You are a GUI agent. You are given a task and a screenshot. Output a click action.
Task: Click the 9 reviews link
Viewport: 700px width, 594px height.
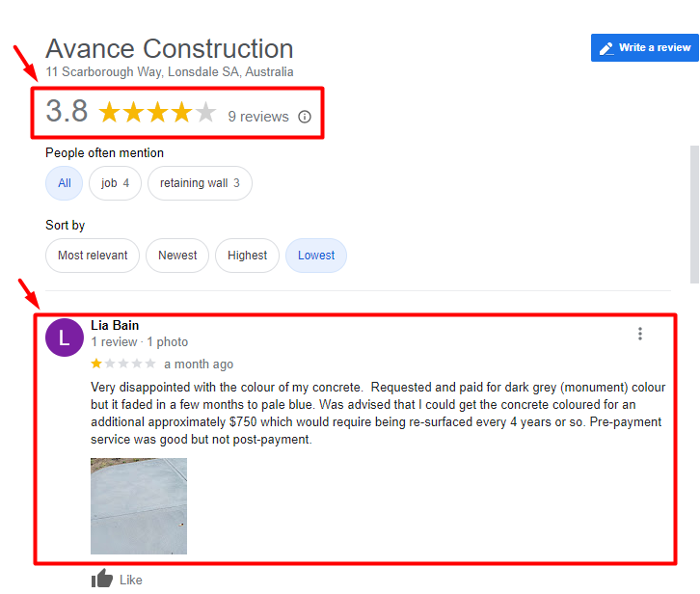[x=258, y=117]
